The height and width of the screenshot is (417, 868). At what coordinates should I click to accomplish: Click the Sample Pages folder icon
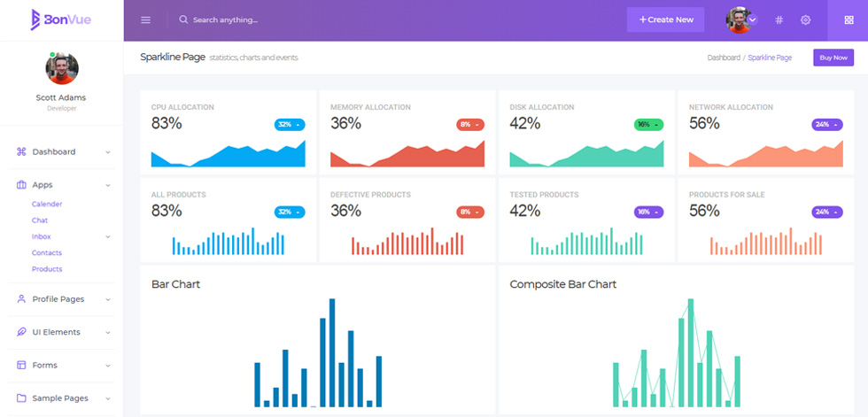21,398
